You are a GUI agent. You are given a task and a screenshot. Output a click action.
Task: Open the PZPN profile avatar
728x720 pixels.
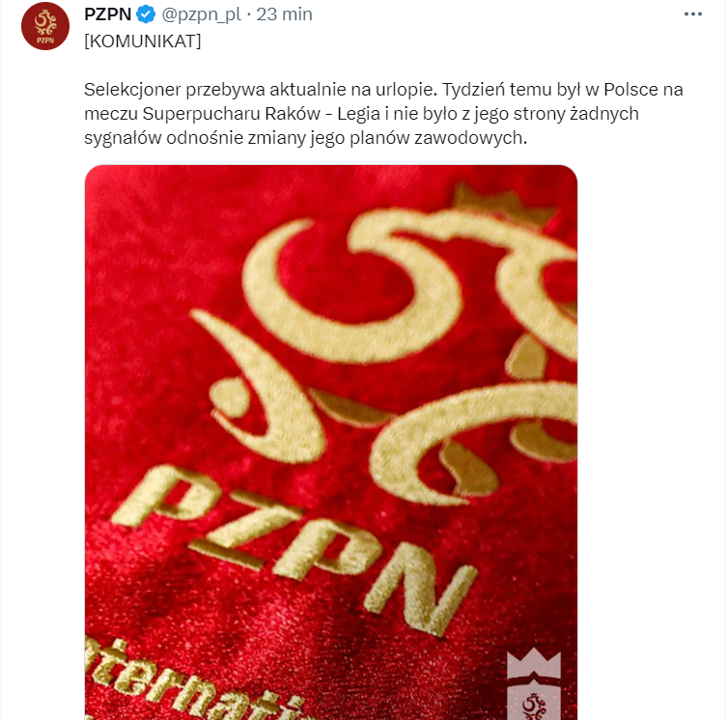click(x=45, y=26)
